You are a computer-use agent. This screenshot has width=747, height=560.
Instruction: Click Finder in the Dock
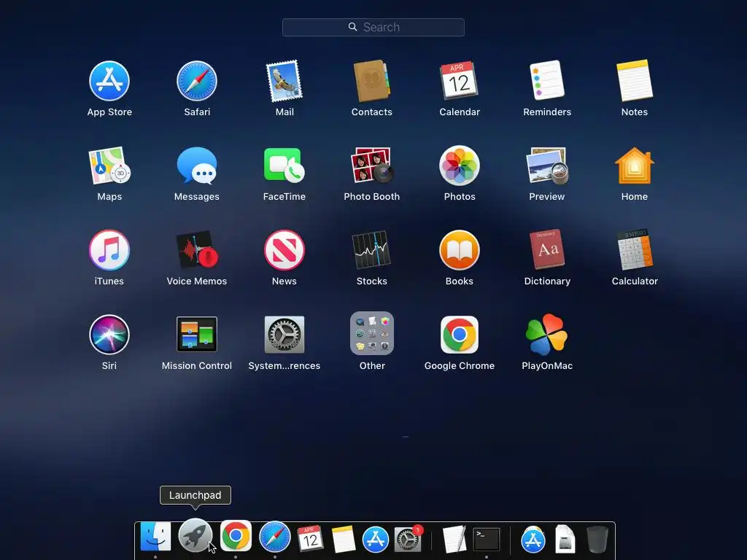click(x=155, y=537)
